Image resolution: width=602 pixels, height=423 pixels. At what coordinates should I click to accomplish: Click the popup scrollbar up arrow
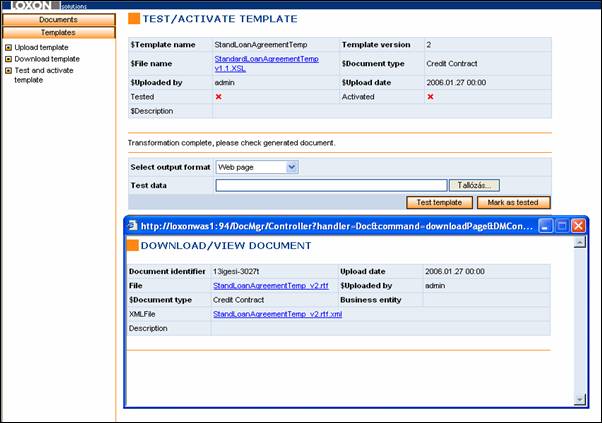pyautogui.click(x=580, y=243)
